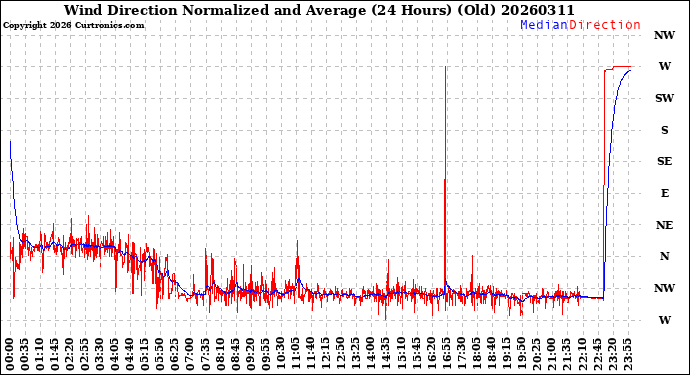Select the '02:20' time axis label
The image size is (690, 375).
(x=70, y=354)
